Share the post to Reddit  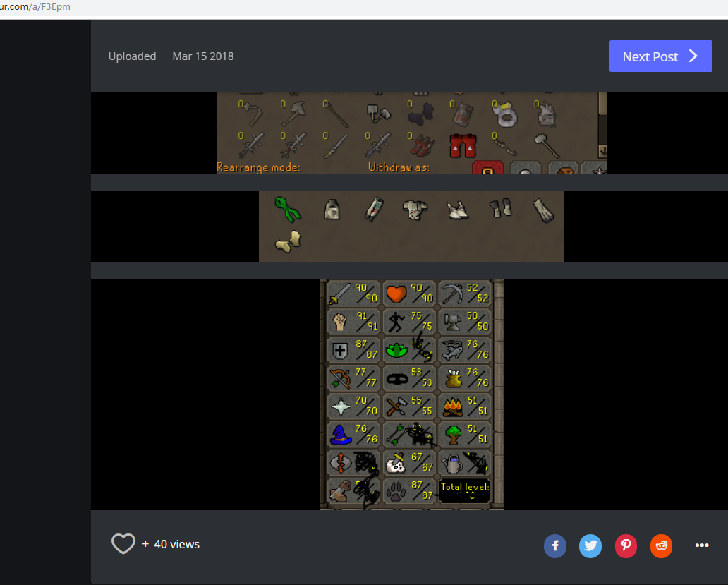[661, 546]
